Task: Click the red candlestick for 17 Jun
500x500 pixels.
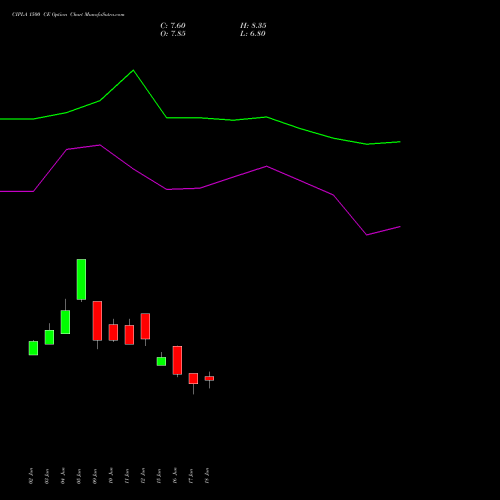Action: 193,378
